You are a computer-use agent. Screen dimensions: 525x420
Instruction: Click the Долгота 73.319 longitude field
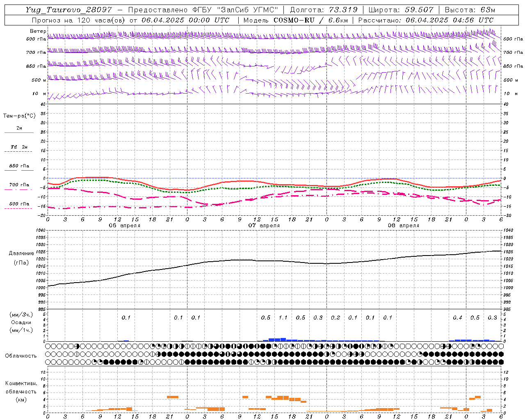click(324, 10)
